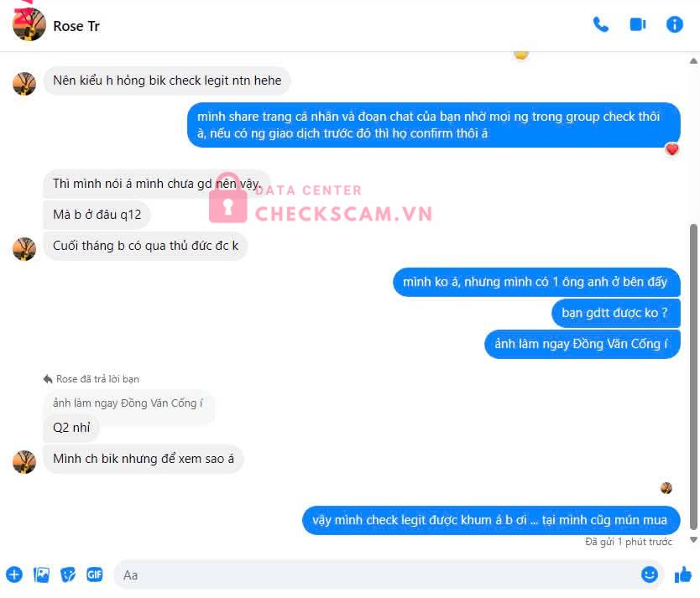Start a video call with Rose Tr
Screen dimensions: 700x598
click(x=638, y=24)
